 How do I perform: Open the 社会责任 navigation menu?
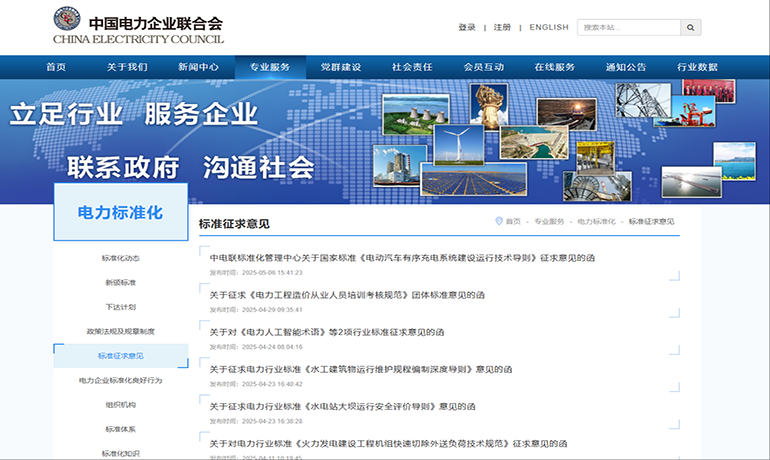click(x=412, y=67)
